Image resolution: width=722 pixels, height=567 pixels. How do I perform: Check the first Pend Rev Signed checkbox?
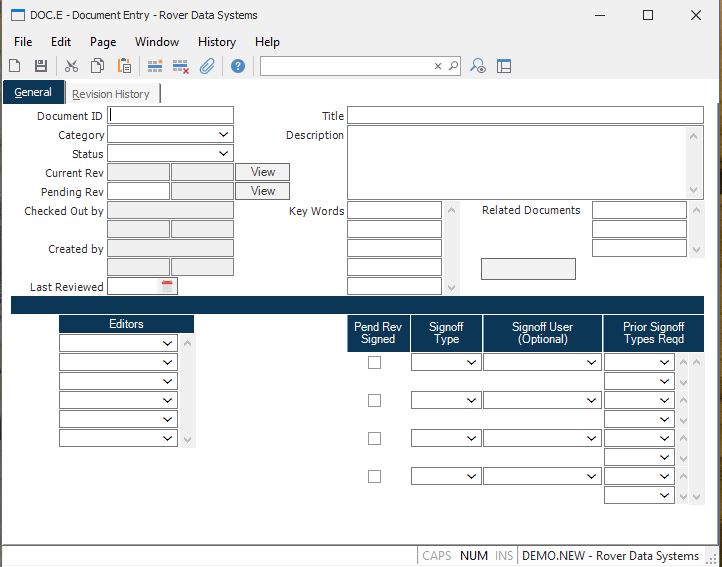(374, 363)
